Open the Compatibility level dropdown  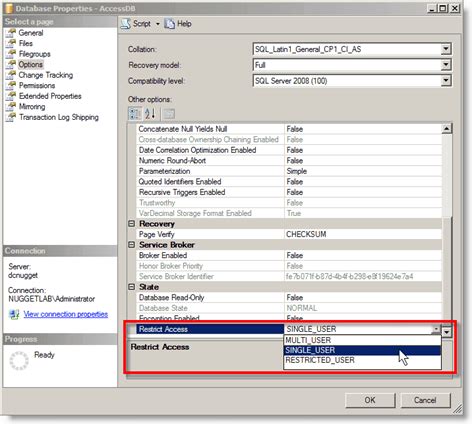pyautogui.click(x=446, y=81)
